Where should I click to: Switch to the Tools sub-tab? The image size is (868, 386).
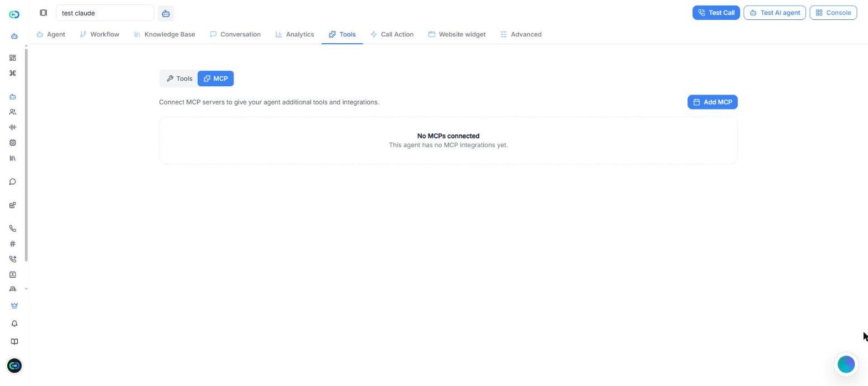(179, 79)
